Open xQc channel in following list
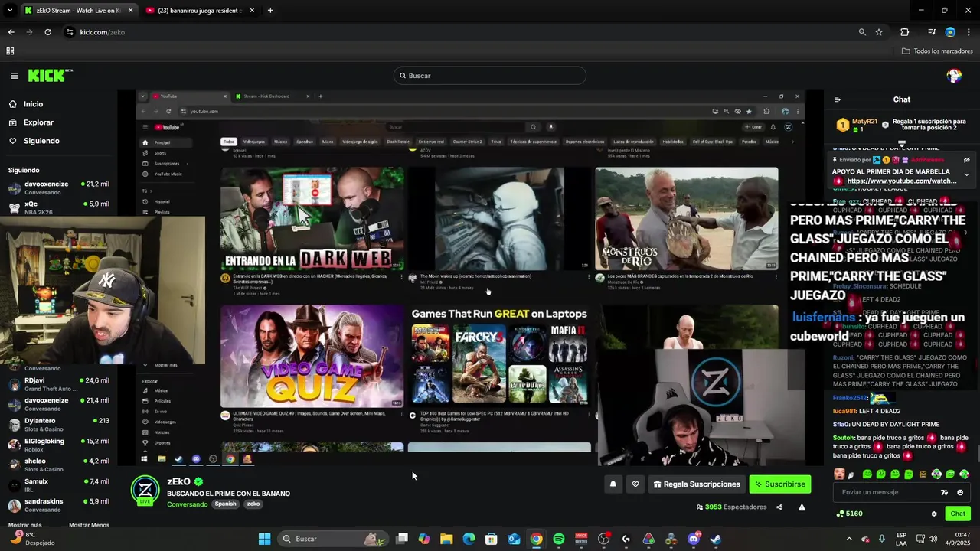980x551 pixels. tap(58, 207)
